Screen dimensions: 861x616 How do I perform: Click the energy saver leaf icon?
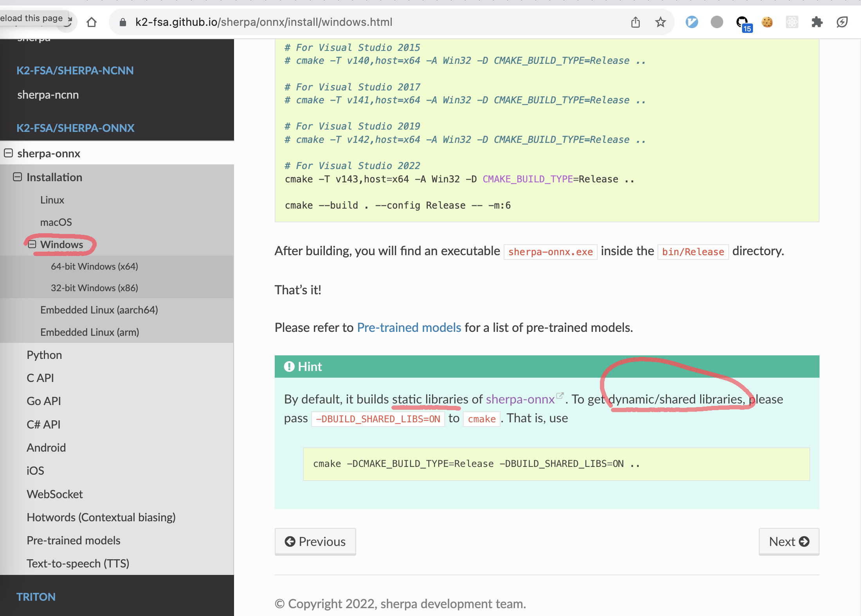842,22
